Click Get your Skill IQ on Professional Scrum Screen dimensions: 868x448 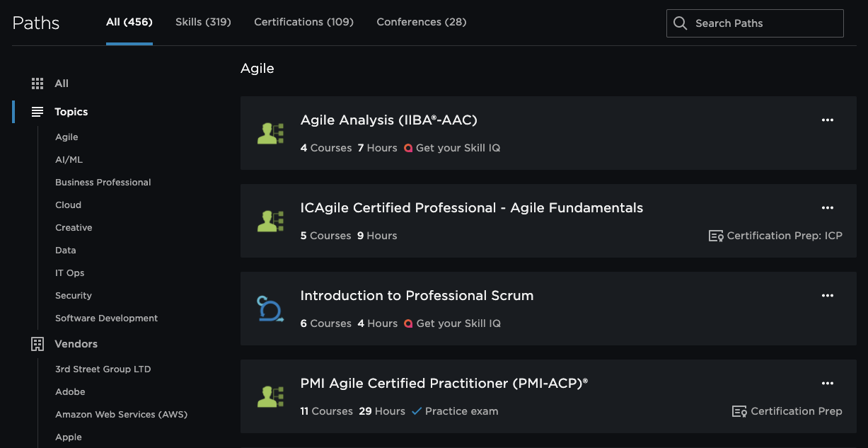[458, 323]
